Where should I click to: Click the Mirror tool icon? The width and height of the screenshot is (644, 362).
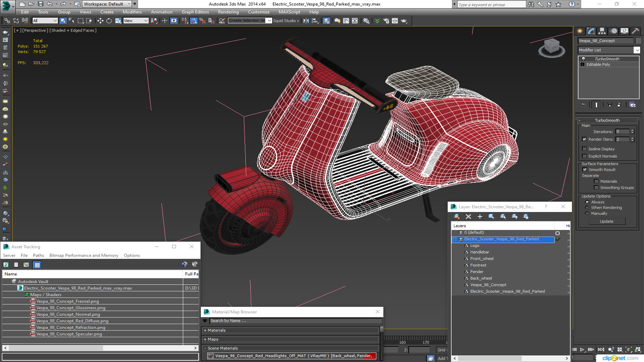[x=306, y=21]
